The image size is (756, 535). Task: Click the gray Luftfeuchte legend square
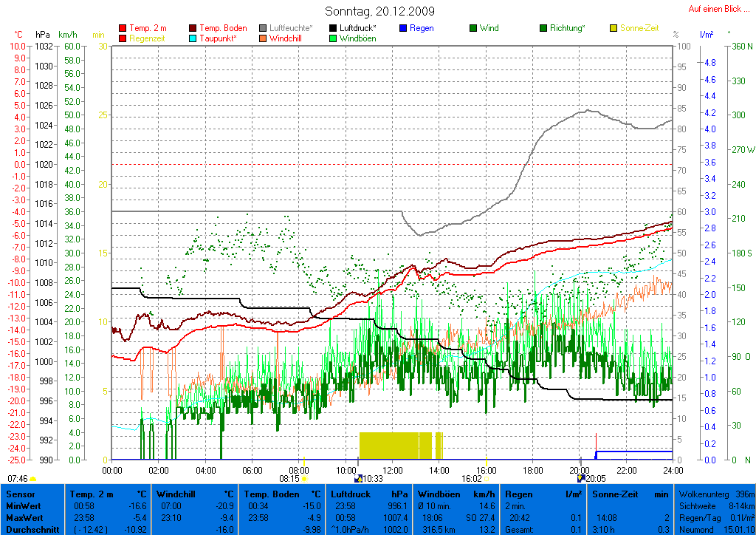pos(263,29)
